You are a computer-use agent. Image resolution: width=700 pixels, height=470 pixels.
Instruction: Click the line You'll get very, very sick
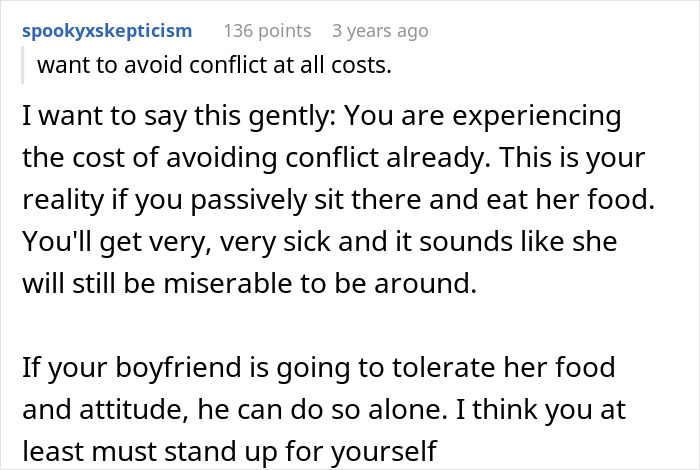click(x=320, y=242)
